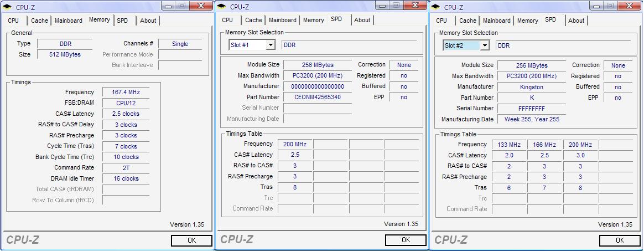Open the CPU tab in the left window
This screenshot has height=251, width=644.
(x=13, y=21)
